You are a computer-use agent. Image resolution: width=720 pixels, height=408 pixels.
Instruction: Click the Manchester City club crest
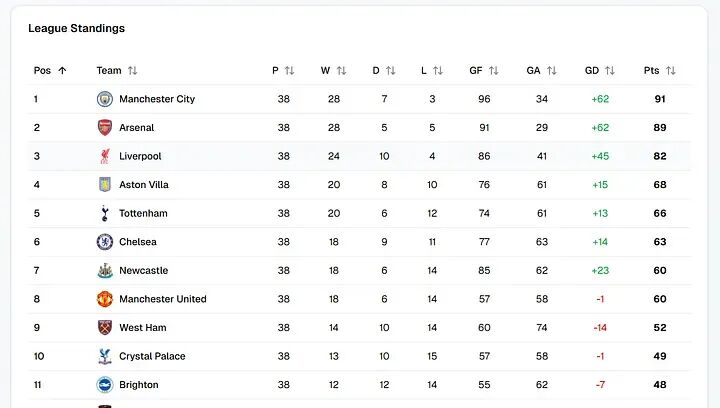click(x=105, y=99)
